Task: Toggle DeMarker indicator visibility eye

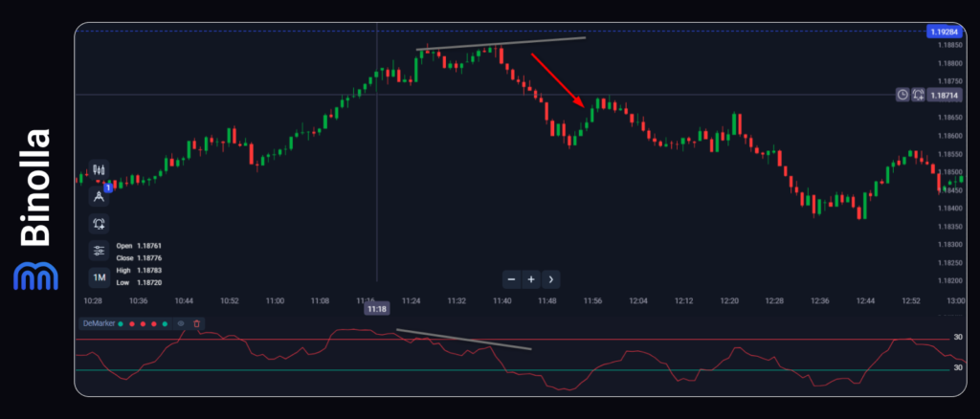Action: point(181,323)
